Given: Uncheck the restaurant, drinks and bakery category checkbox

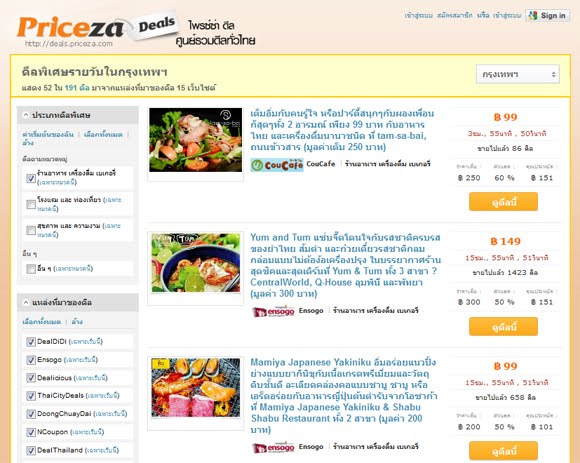Looking at the screenshot, I should (x=31, y=178).
